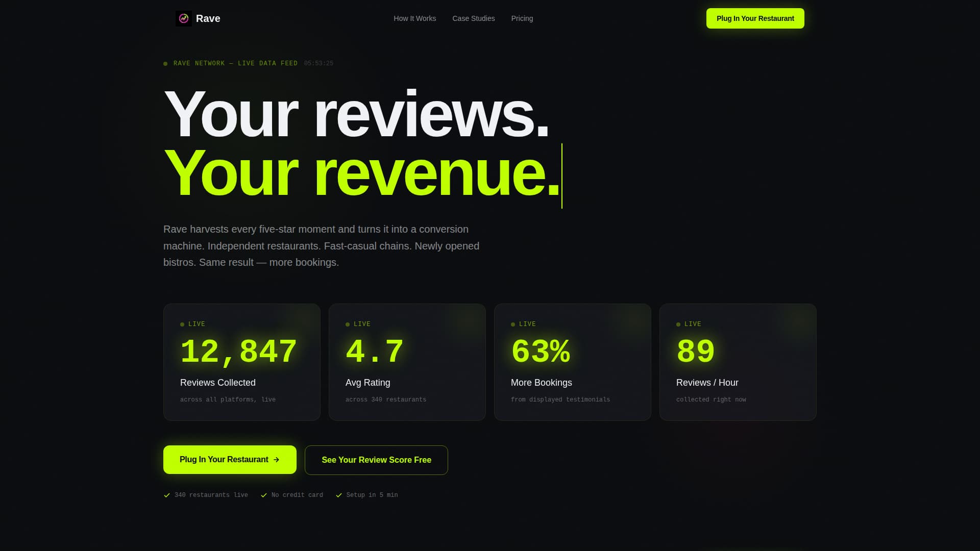The height and width of the screenshot is (551, 980).
Task: Click the Setup in 5 min text
Action: tap(372, 495)
